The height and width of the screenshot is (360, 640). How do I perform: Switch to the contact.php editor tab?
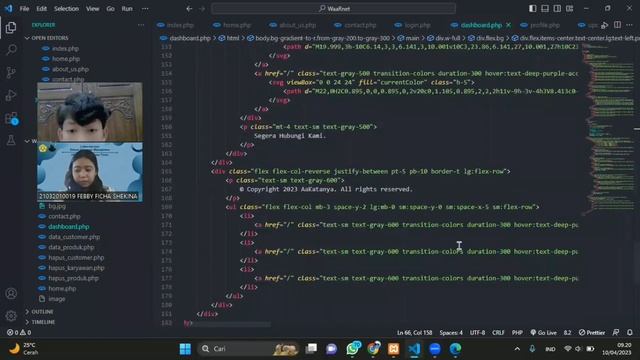coord(355,25)
